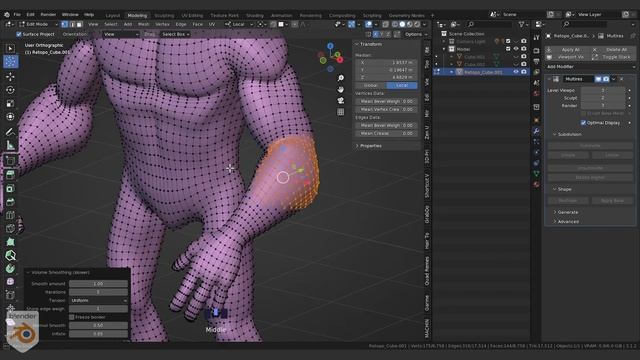Click the Toggle Stack button

tap(613, 57)
